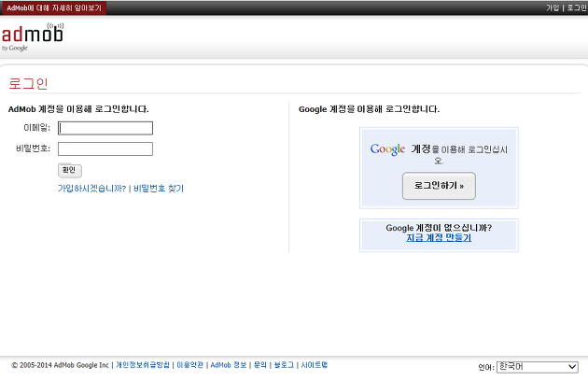Click 'AdMob 계정을 이용해 로그인합니다.' text
Viewport: 588px width, 381px height.
coord(78,109)
